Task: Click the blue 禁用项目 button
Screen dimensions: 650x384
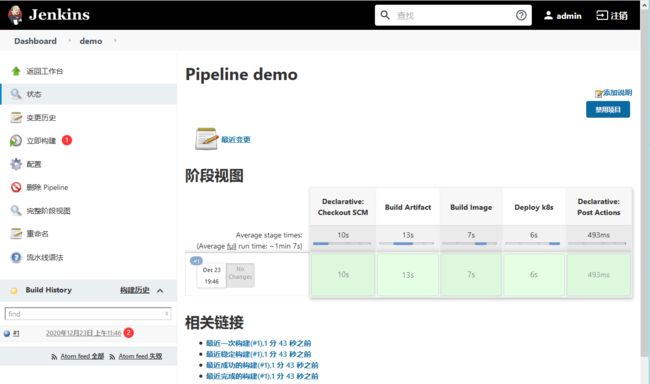Action: 608,109
